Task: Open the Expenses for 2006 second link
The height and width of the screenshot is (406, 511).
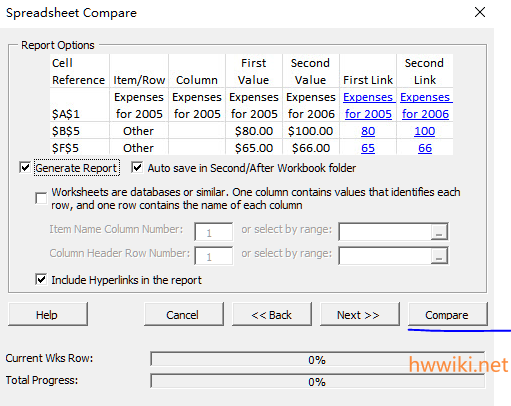Action: pyautogui.click(x=425, y=105)
